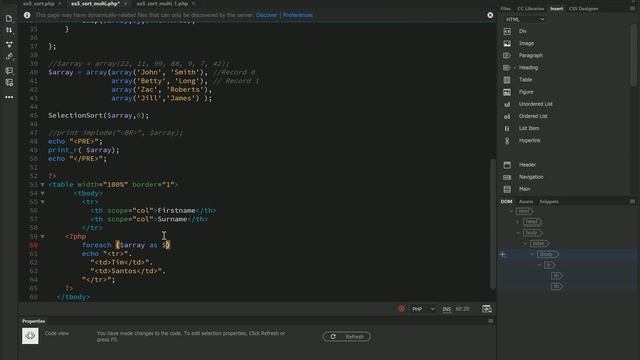Click the Refresh button in Properties
This screenshot has height=360, width=640.
click(347, 337)
